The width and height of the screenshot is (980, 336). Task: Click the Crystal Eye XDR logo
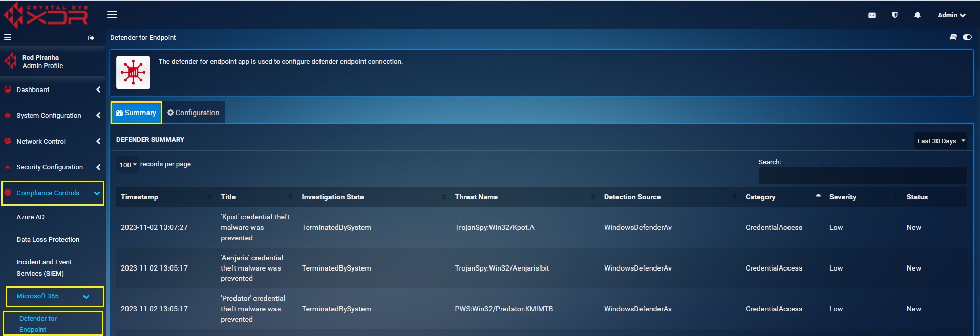coord(46,15)
